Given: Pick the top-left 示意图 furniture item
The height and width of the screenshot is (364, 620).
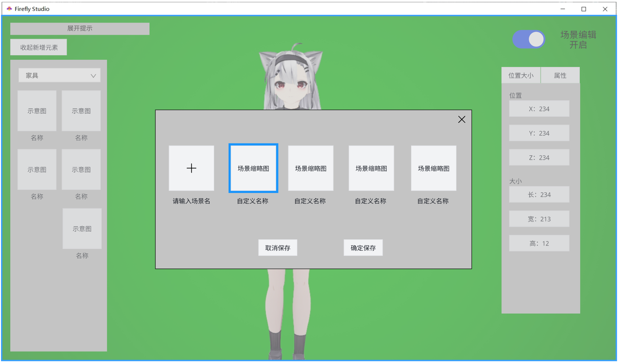Looking at the screenshot, I should pos(37,111).
